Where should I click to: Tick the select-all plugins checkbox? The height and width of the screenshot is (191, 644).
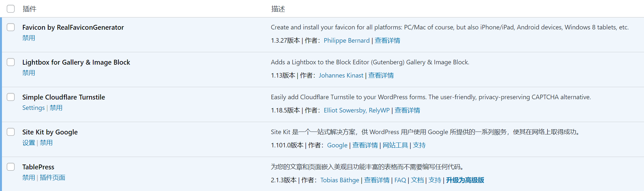point(11,9)
